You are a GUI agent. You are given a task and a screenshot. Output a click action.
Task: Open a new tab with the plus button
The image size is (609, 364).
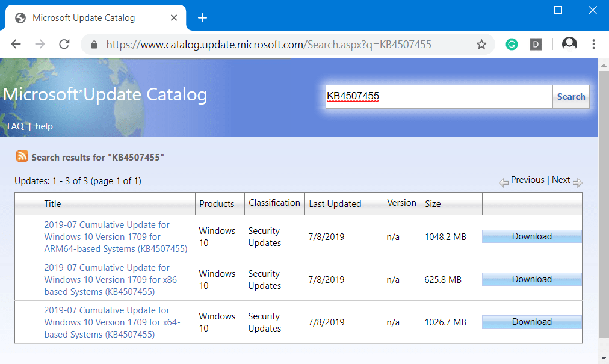[202, 18]
